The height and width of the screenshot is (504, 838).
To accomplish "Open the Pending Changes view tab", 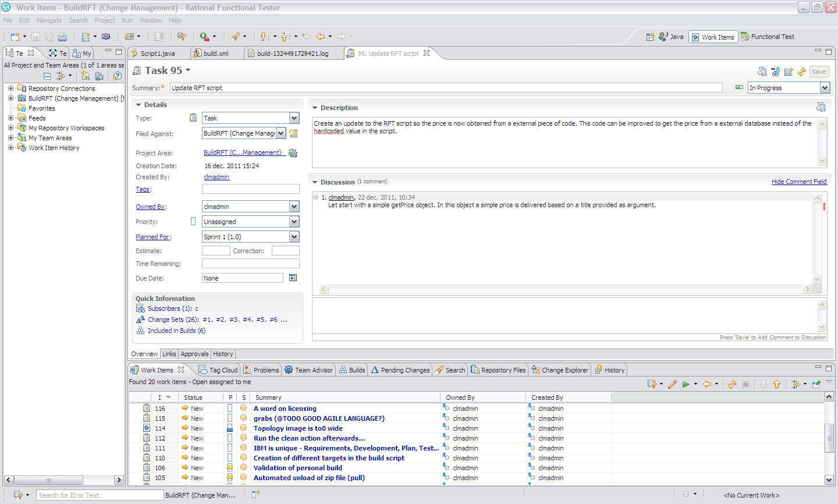I will [401, 370].
